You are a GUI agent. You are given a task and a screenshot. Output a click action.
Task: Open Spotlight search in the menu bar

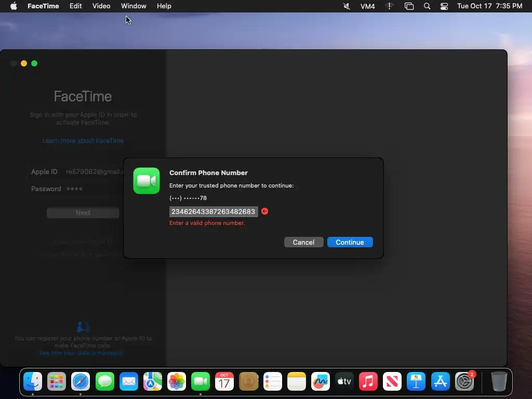[427, 6]
